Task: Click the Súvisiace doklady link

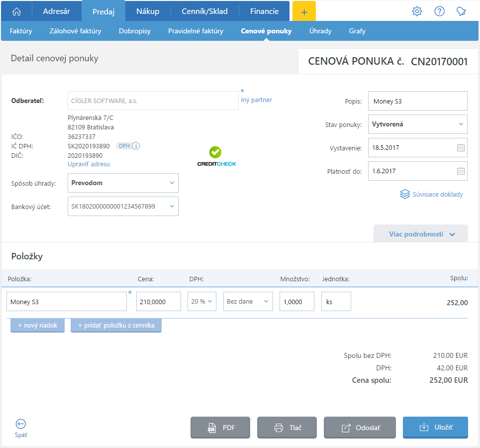Action: pyautogui.click(x=431, y=194)
